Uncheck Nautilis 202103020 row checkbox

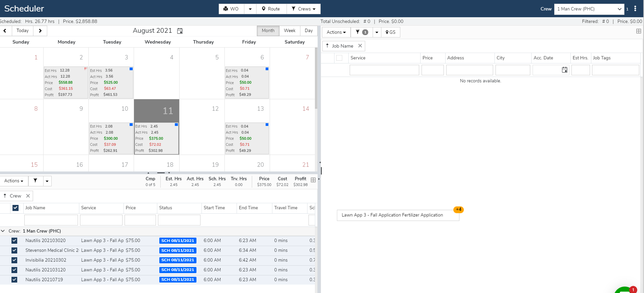pos(14,241)
